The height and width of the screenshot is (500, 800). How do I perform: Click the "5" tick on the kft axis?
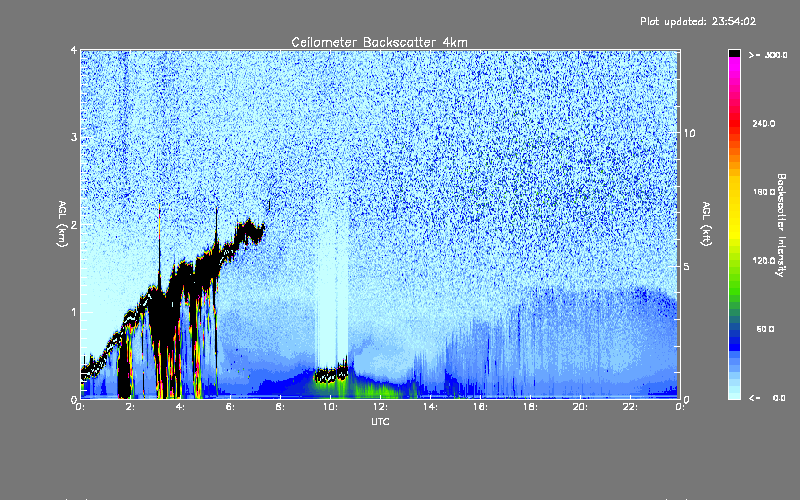[687, 266]
